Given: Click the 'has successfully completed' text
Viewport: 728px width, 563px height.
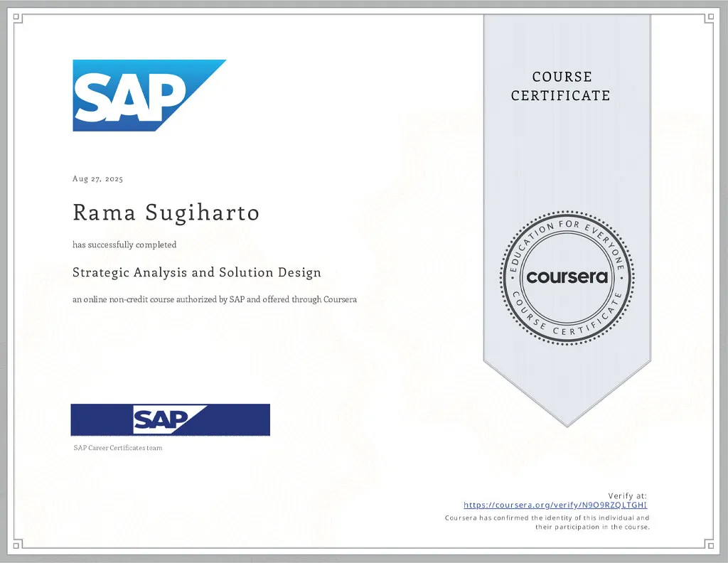Looking at the screenshot, I should tap(124, 245).
